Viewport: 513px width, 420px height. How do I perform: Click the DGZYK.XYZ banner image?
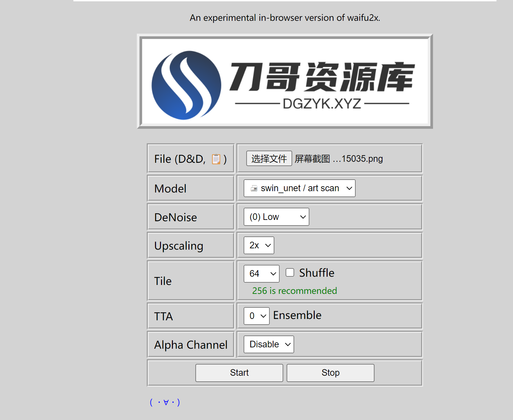(285, 81)
